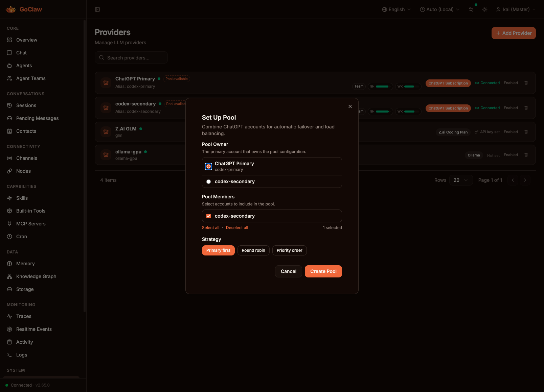Toggle the light/dark theme sun icon
Viewport: 544px width, 392px height.
pyautogui.click(x=485, y=9)
